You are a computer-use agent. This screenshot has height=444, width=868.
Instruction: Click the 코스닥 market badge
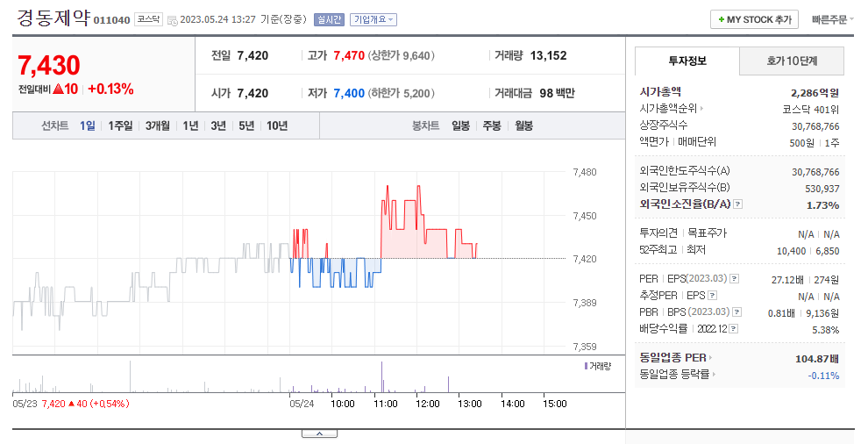[x=148, y=19]
